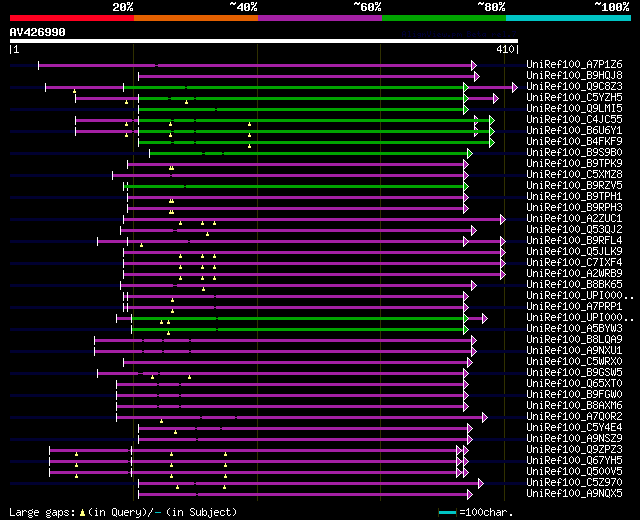Select UniRef100_A5BYW3 label

pyautogui.click(x=574, y=329)
